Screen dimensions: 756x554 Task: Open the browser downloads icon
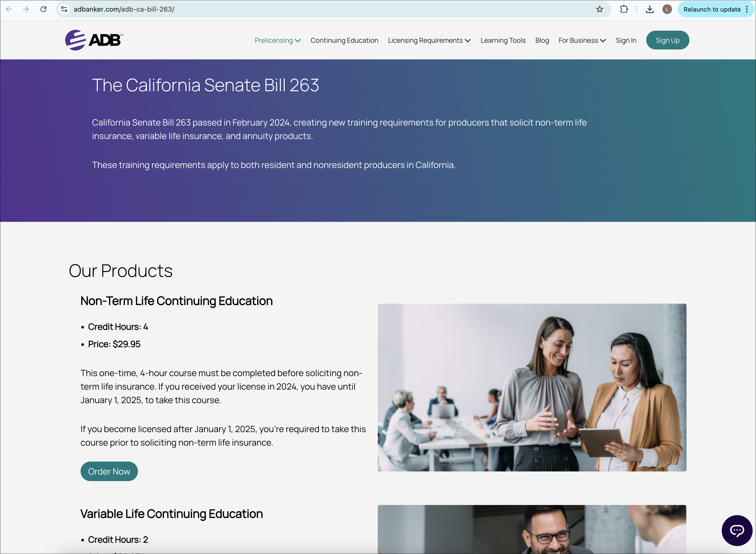click(x=649, y=9)
